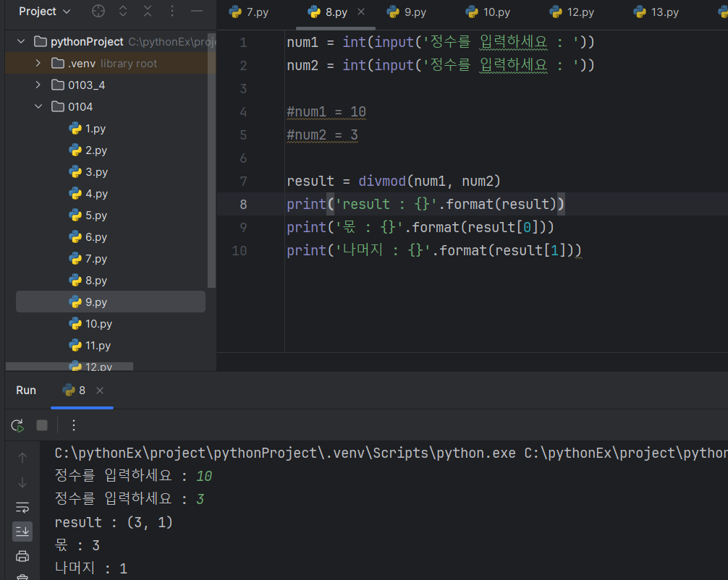The image size is (728, 580).
Task: Collapse the 0104 folder
Action: (x=38, y=107)
